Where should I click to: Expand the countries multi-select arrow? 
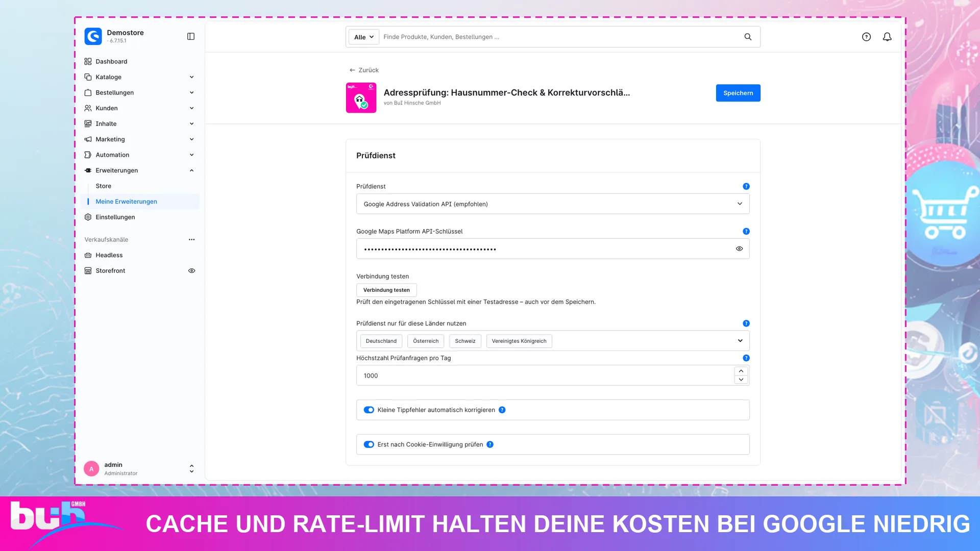740,341
